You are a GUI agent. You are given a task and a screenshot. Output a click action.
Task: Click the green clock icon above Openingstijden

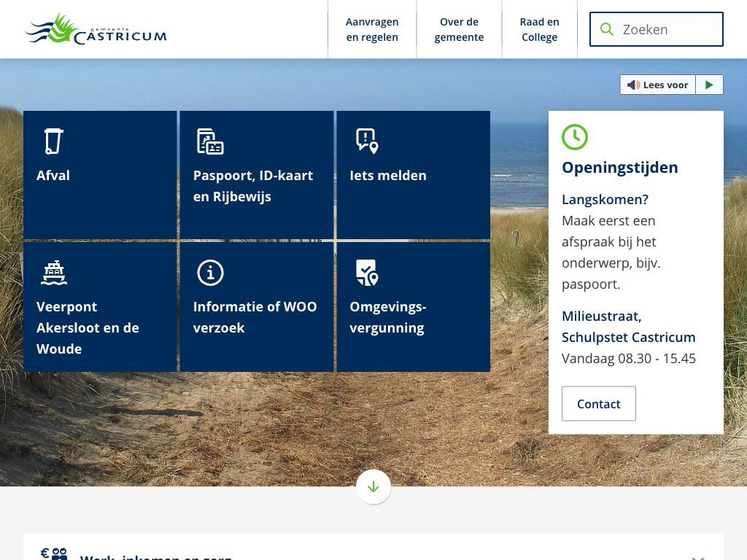(575, 137)
